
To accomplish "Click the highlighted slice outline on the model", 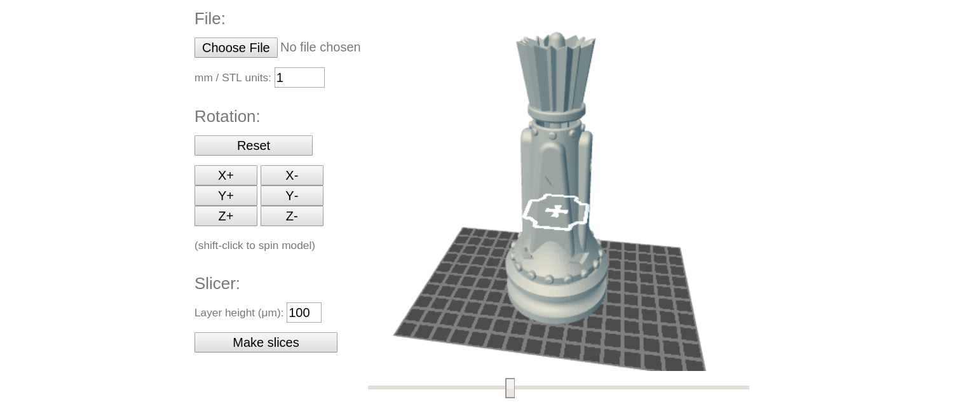I will [x=556, y=212].
